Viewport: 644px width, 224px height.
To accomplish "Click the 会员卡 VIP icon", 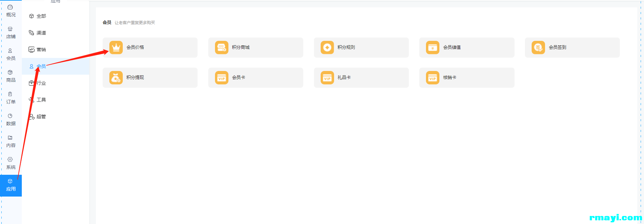I will (222, 78).
